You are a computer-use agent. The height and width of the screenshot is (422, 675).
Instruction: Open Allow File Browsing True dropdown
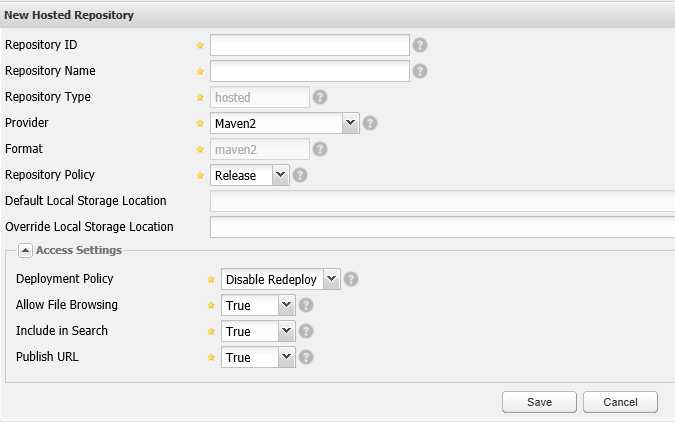click(287, 305)
